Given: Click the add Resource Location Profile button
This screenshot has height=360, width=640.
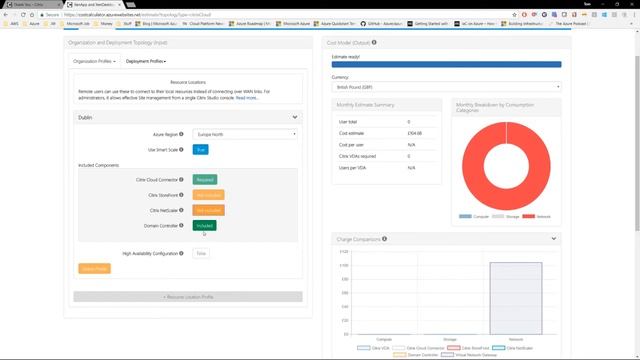Looking at the screenshot, I should coord(188,297).
